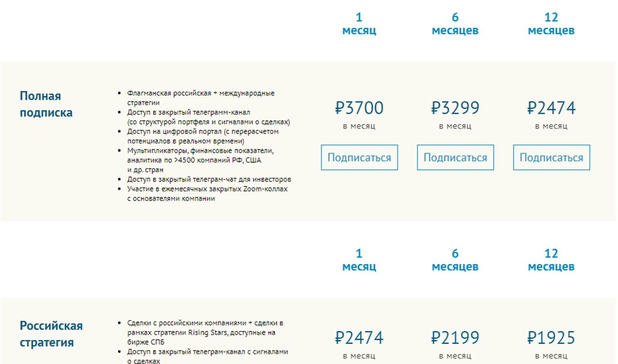618x364 pixels.
Task: Subscribe to the 12-month Полная подписка plan
Action: [551, 157]
